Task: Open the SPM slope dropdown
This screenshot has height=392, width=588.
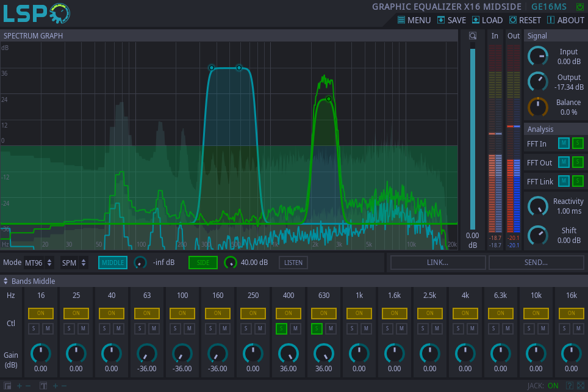Action: [74, 263]
